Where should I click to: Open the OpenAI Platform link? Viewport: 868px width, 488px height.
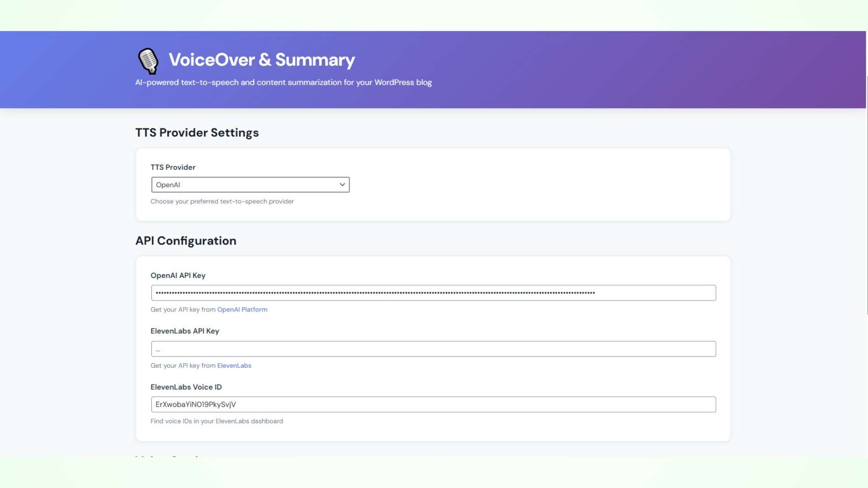(242, 310)
